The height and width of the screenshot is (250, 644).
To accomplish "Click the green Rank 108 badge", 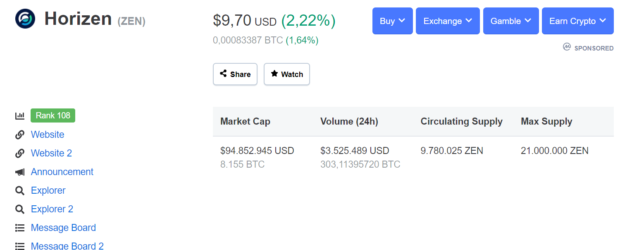I will point(53,115).
